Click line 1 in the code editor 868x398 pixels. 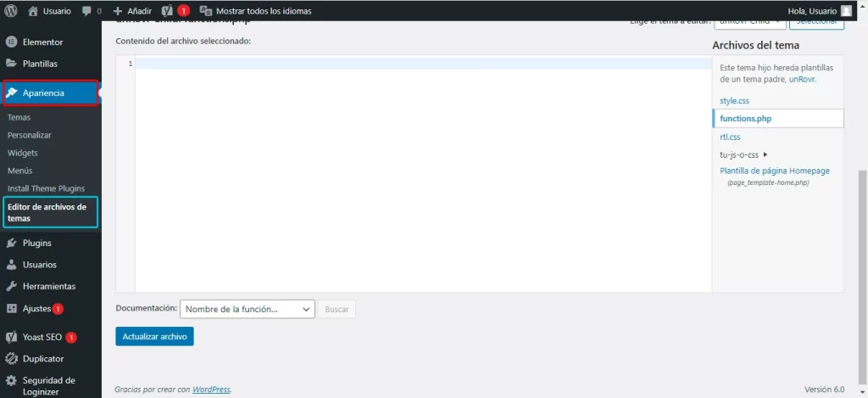pyautogui.click(x=423, y=64)
